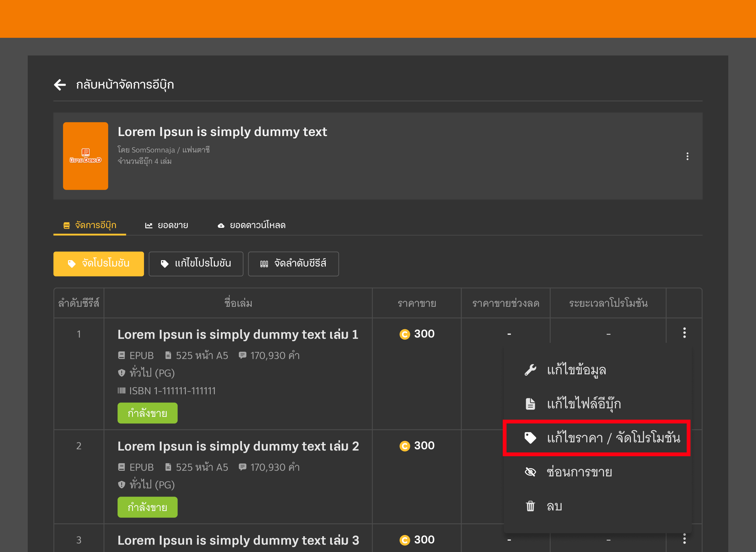Screen dimensions: 756x552
Task: Click กำลังขาย badge of เล่ม 1
Action: pyautogui.click(x=147, y=413)
